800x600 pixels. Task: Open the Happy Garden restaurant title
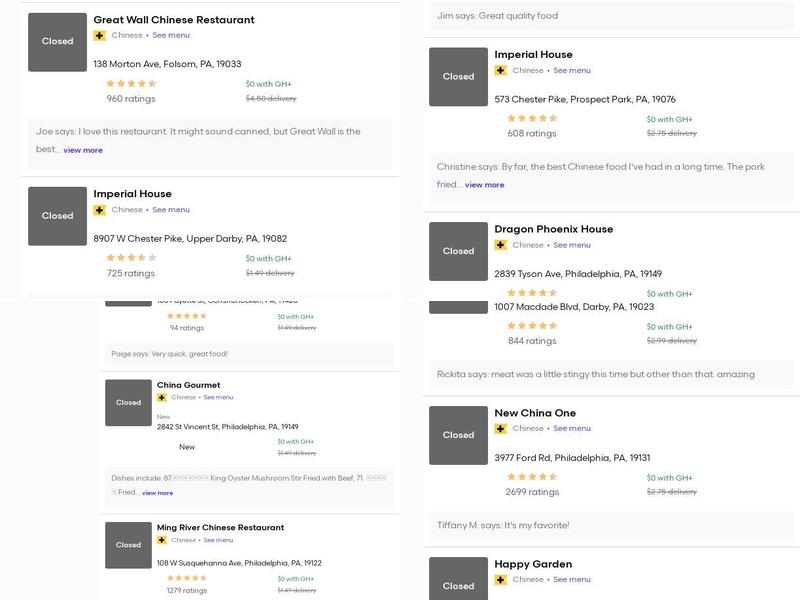tap(533, 564)
